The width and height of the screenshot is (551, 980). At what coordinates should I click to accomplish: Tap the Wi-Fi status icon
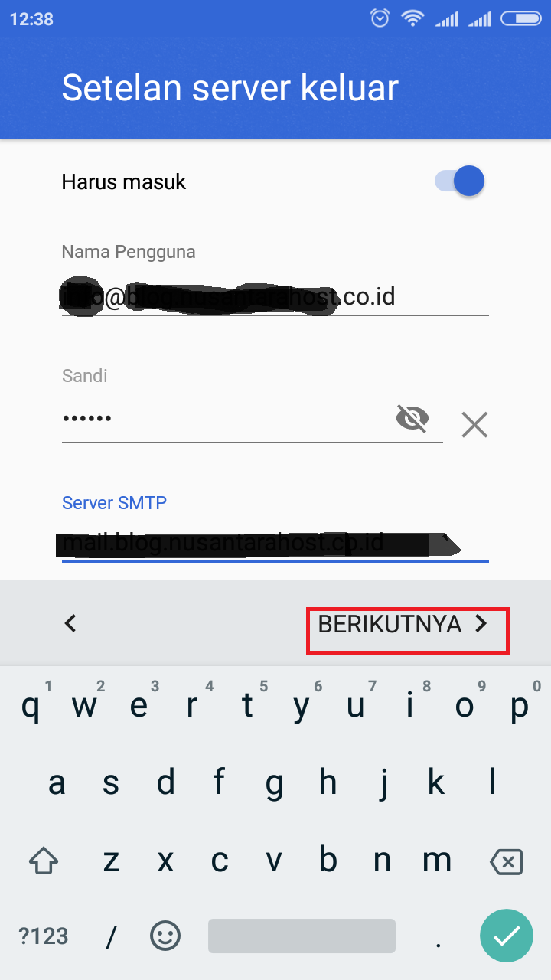pyautogui.click(x=413, y=18)
